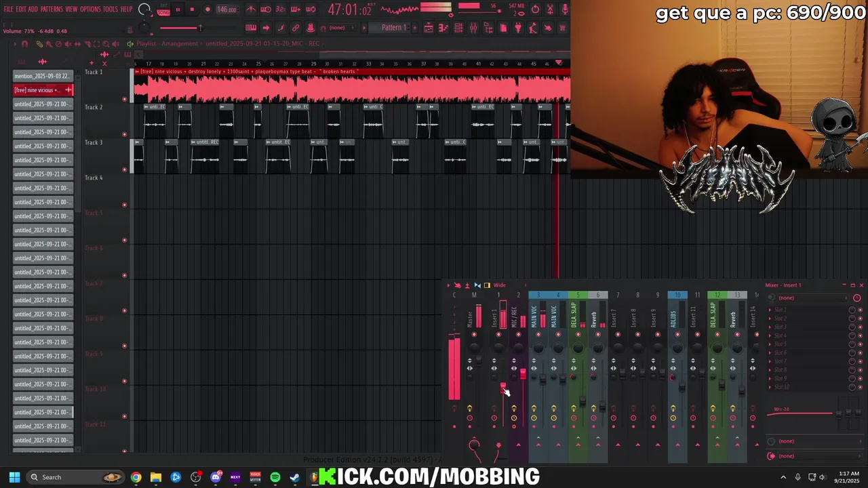Toggle mute light on ADLIBS mixer track
The image size is (868, 488).
677,335
